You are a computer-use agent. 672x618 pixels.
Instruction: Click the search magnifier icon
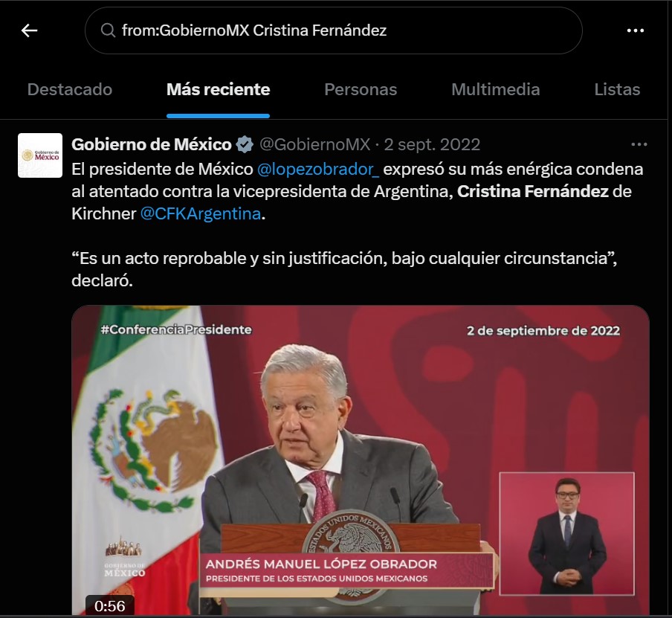[108, 30]
